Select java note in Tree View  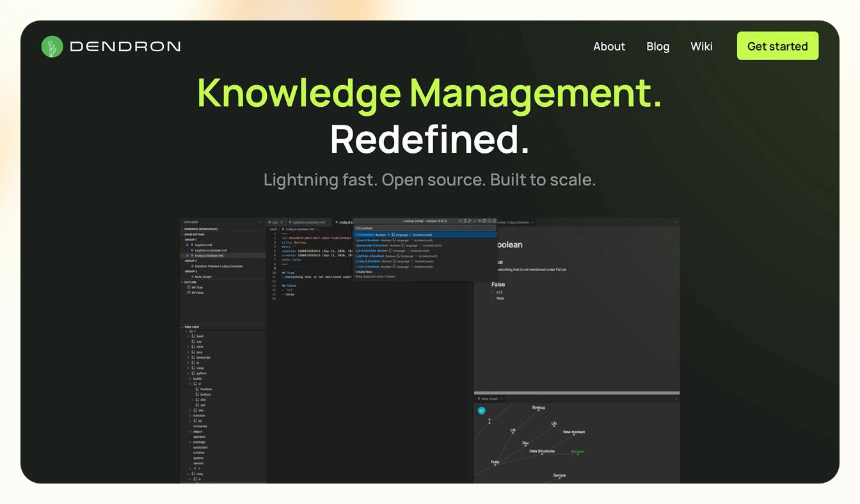pyautogui.click(x=200, y=352)
